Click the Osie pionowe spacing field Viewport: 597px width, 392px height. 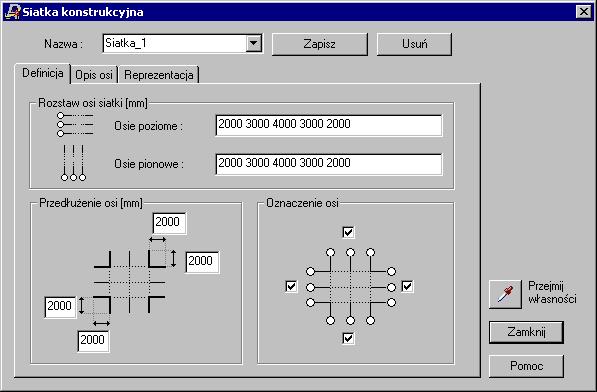tap(329, 164)
